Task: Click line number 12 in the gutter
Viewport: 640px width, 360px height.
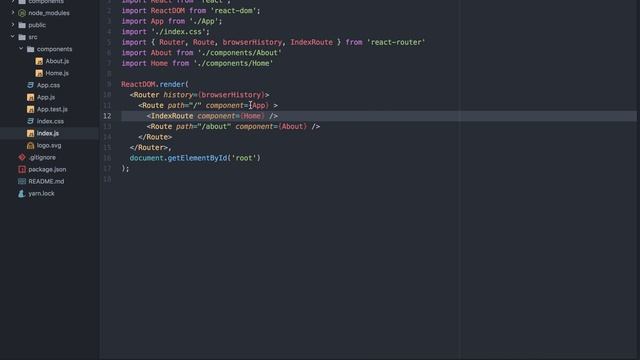Action: 107,116
